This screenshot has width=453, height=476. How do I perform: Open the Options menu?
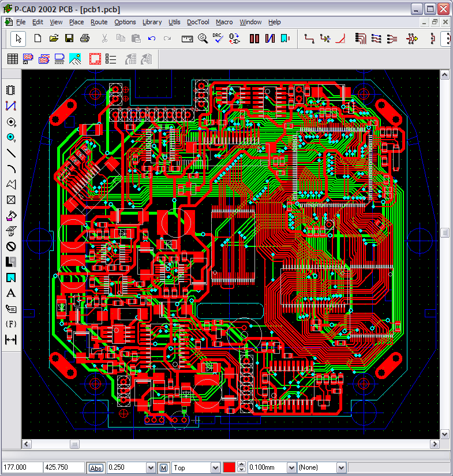click(125, 22)
